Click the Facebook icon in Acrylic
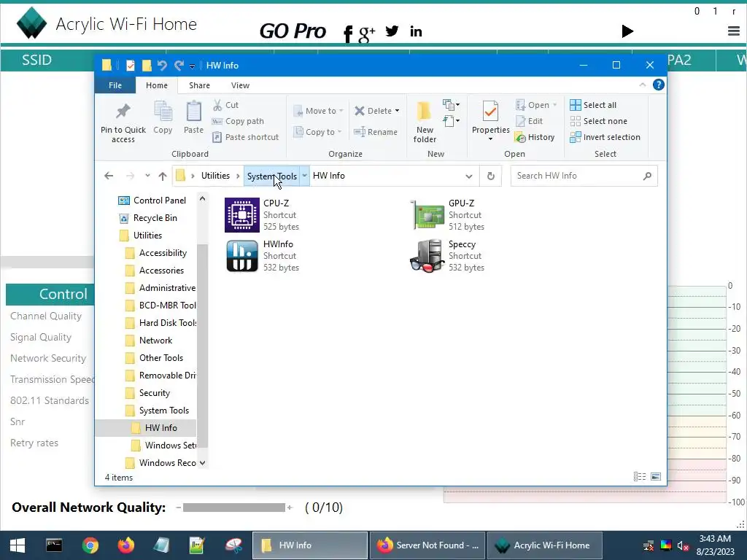This screenshot has height=560, width=747. [x=348, y=34]
